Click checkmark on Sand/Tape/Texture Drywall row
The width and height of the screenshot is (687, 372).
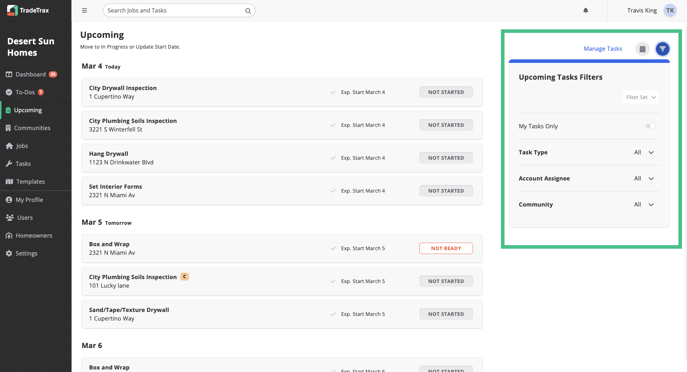(x=333, y=314)
